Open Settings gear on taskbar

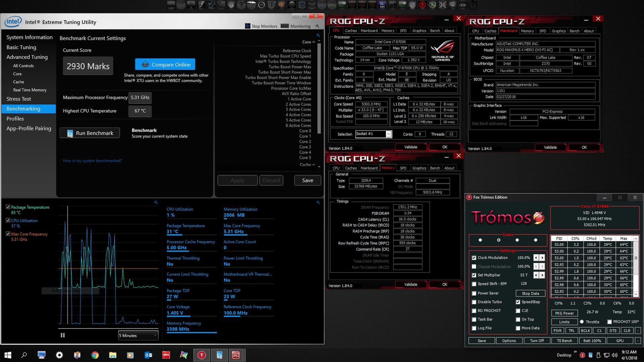59,355
